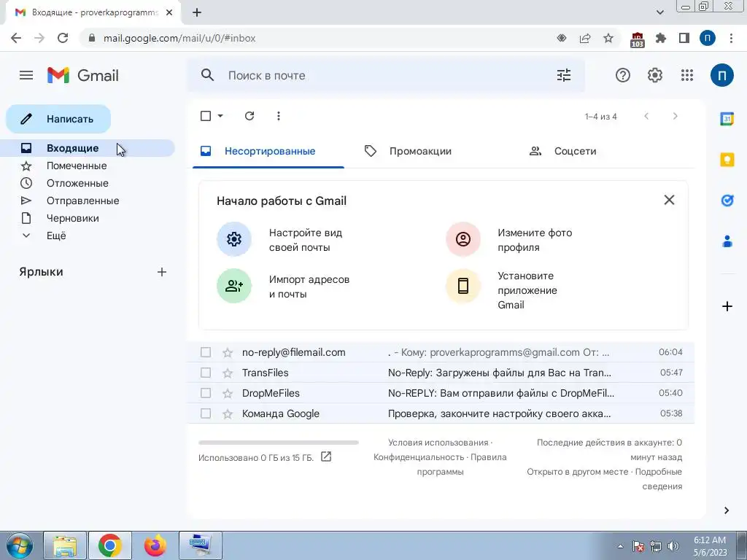747x560 pixels.
Task: Click the volume speaker tray icon
Action: tap(673, 546)
